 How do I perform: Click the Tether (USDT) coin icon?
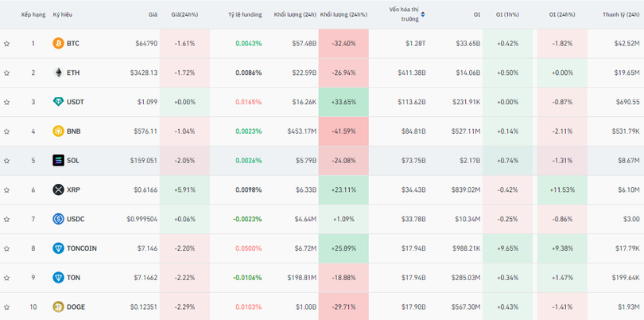coord(58,102)
